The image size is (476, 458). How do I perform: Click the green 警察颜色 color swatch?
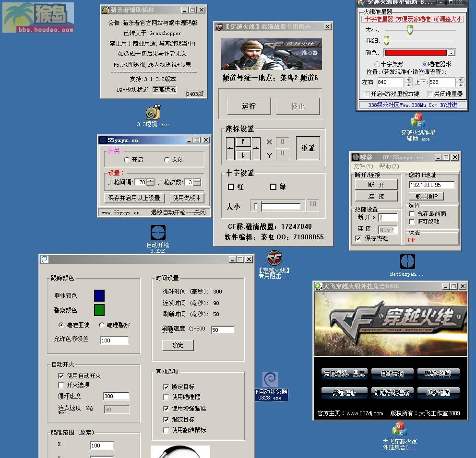99,310
